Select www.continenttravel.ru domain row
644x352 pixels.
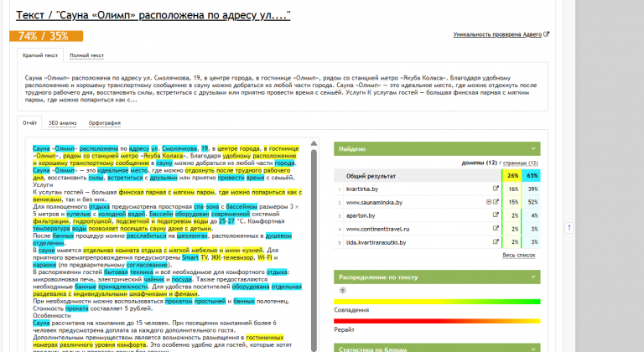click(x=437, y=229)
